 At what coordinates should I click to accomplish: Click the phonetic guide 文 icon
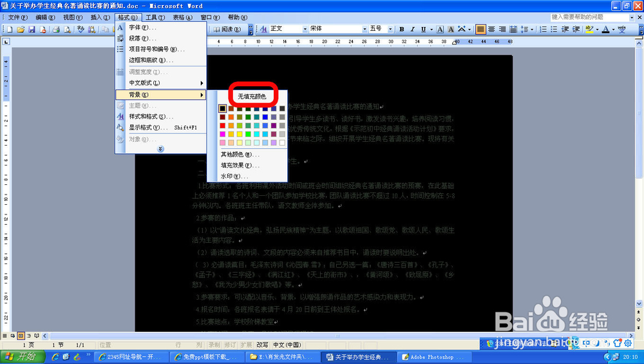(x=622, y=29)
